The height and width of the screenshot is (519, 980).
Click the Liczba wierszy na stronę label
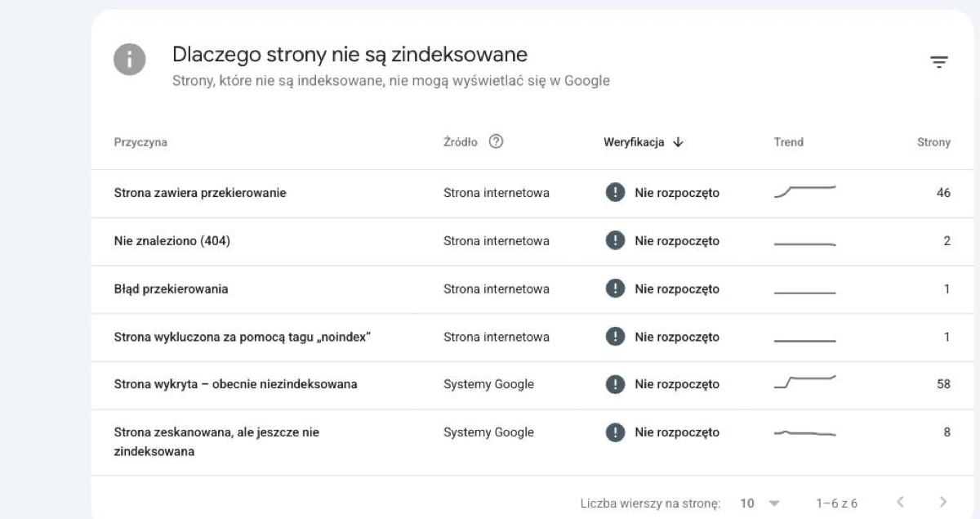[649, 503]
